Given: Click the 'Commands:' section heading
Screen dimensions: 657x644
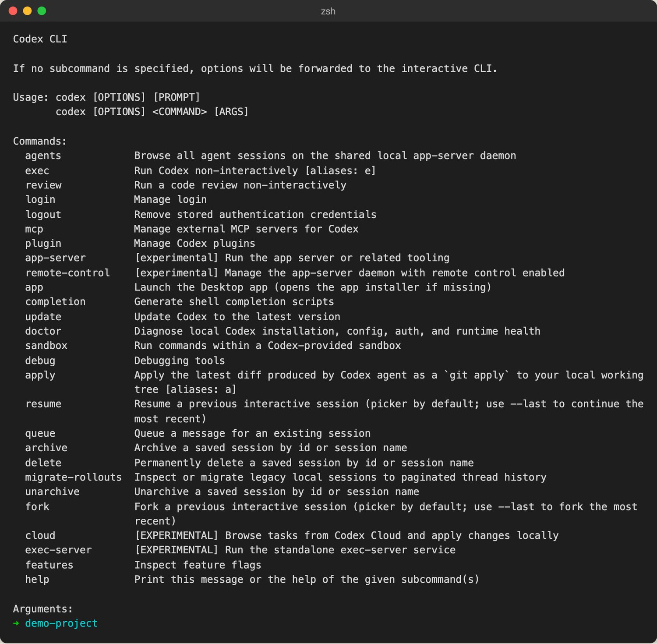Looking at the screenshot, I should pos(40,141).
